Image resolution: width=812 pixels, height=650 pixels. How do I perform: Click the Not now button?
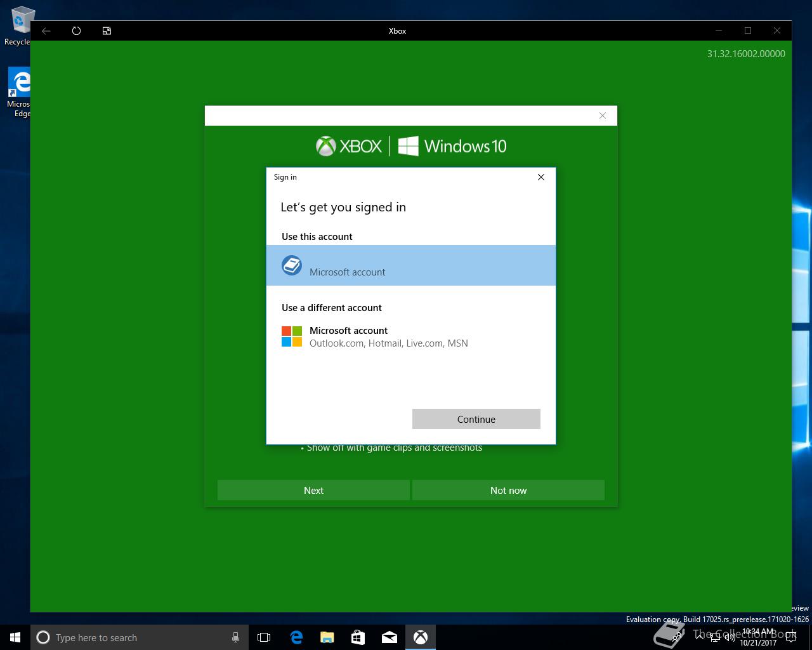[x=508, y=490]
